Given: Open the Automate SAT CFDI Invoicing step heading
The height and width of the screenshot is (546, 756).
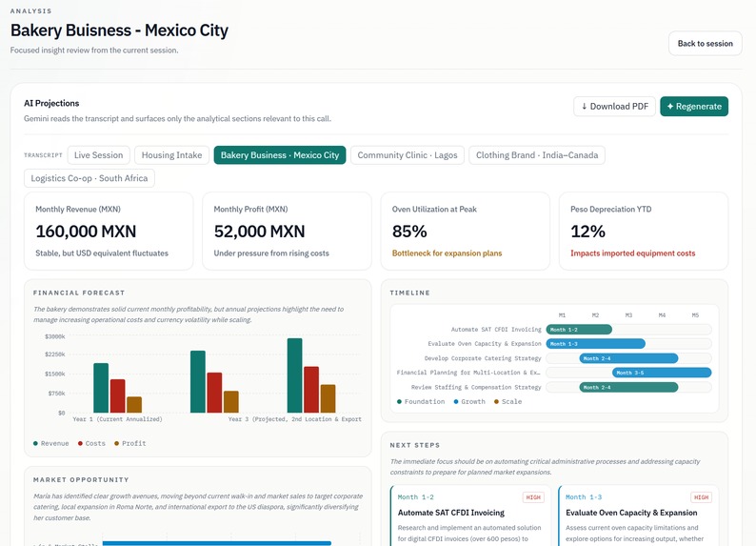Looking at the screenshot, I should tap(450, 513).
